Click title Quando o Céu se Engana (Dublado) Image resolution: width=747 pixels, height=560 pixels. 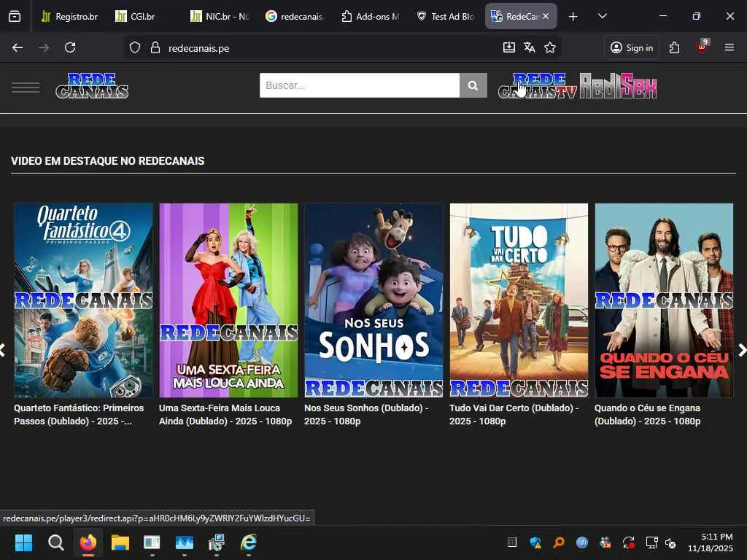click(648, 414)
